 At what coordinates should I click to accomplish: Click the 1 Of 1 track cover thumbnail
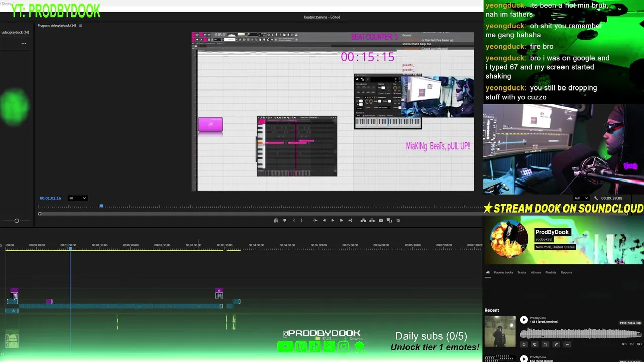[x=500, y=331]
